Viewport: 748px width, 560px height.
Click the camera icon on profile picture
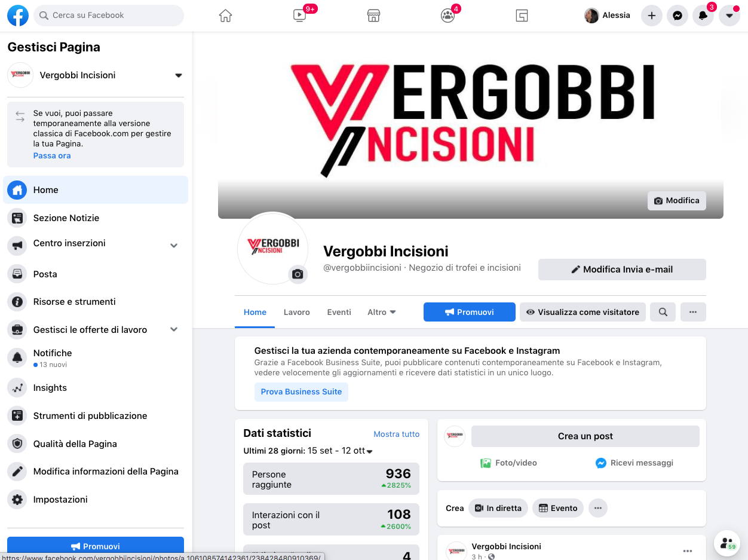(298, 274)
